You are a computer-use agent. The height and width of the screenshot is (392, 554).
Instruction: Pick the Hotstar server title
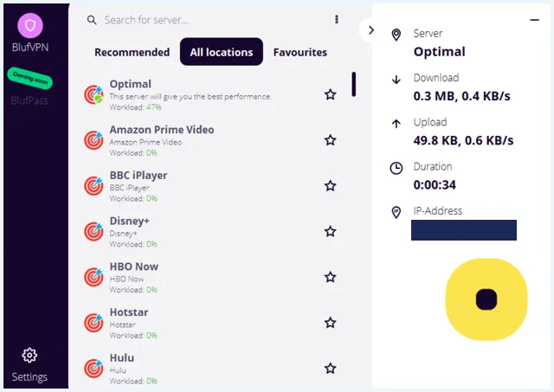129,312
